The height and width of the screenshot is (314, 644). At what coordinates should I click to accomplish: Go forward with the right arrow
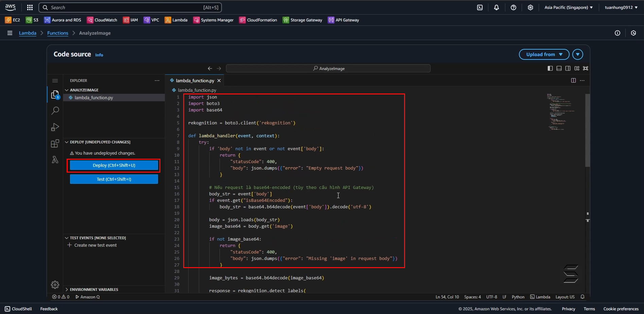tap(219, 68)
